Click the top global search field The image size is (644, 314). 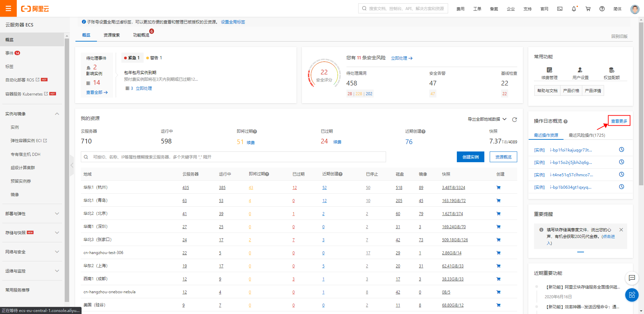403,9
